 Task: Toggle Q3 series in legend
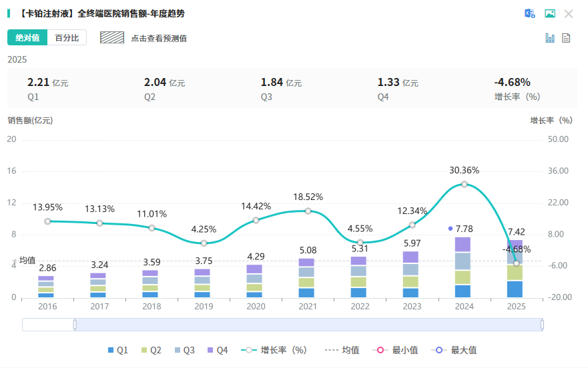(184, 350)
